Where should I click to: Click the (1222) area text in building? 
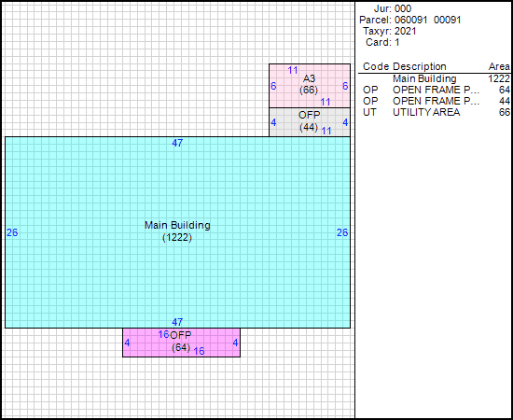177,238
